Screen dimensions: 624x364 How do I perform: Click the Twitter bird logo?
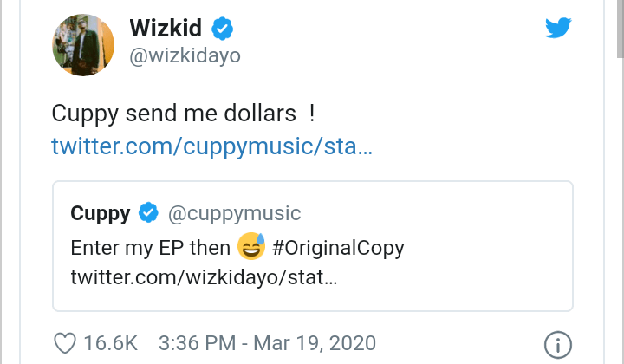click(x=559, y=29)
